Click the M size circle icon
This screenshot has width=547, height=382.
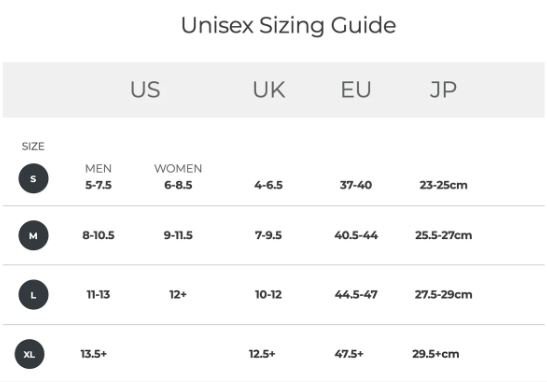click(33, 235)
